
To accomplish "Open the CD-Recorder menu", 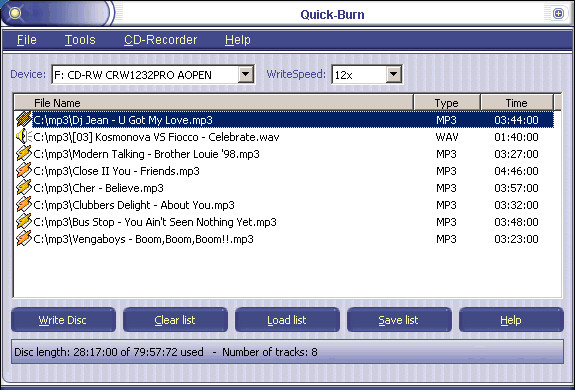I will (160, 40).
